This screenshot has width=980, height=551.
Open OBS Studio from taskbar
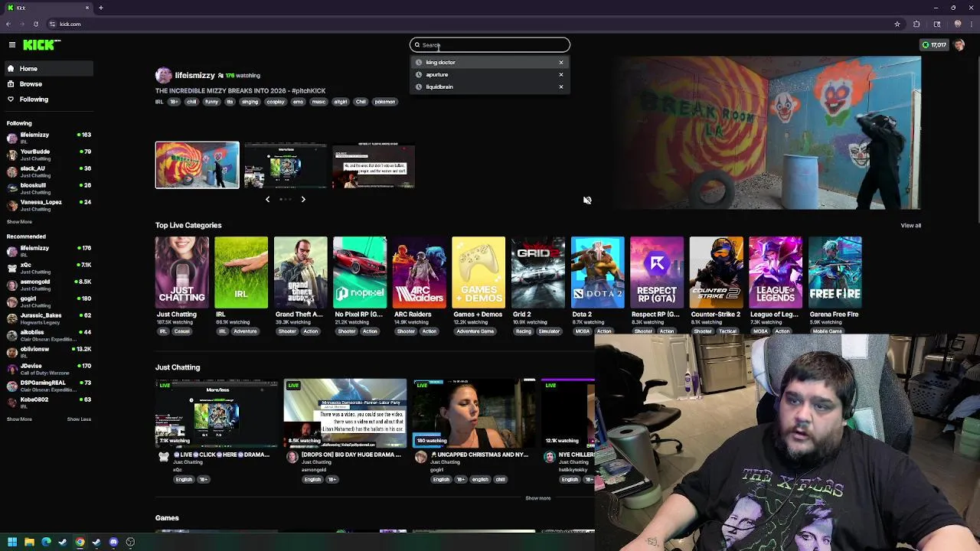pyautogui.click(x=130, y=543)
